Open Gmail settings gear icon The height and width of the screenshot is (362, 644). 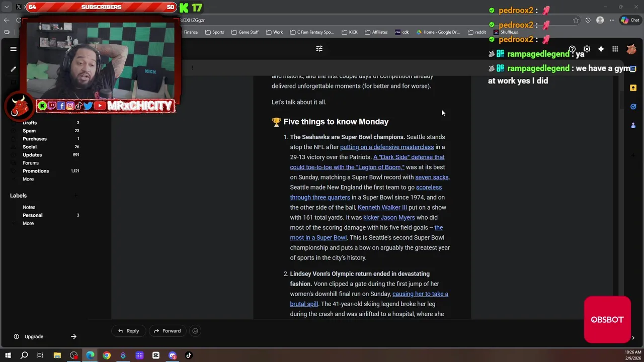pos(587,49)
